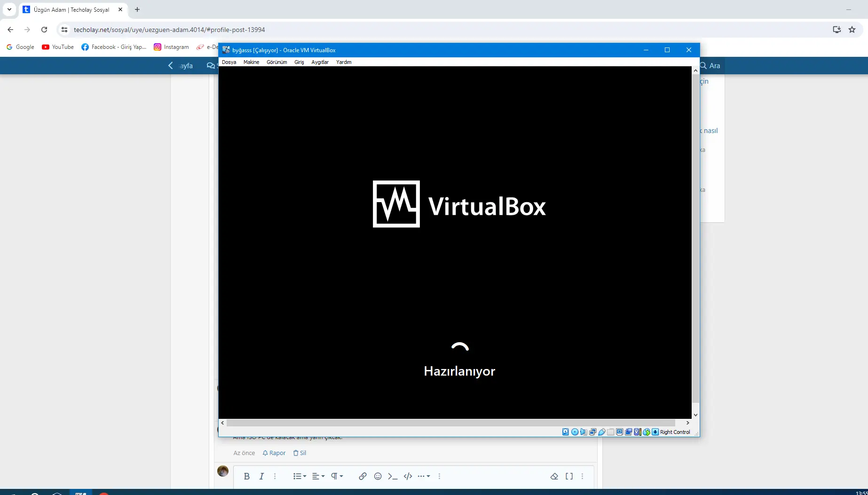Image resolution: width=868 pixels, height=495 pixels.
Task: Click the Sil link to delete the post
Action: pos(300,453)
